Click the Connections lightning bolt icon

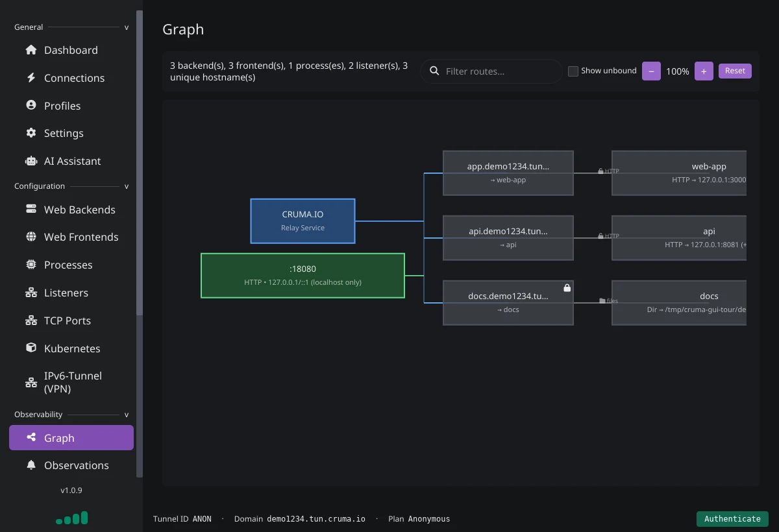[x=31, y=78]
